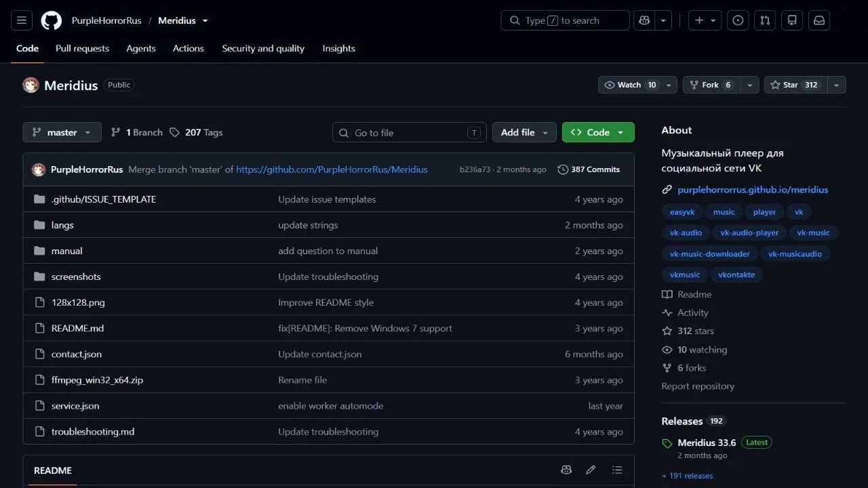Open the vk-audio-player topic tag
This screenshot has height=488, width=868.
[x=749, y=232]
